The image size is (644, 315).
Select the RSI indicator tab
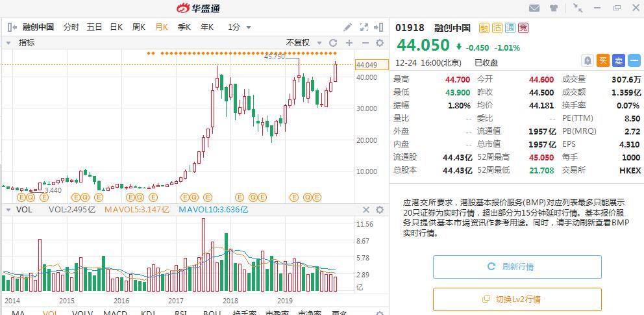pos(180,312)
